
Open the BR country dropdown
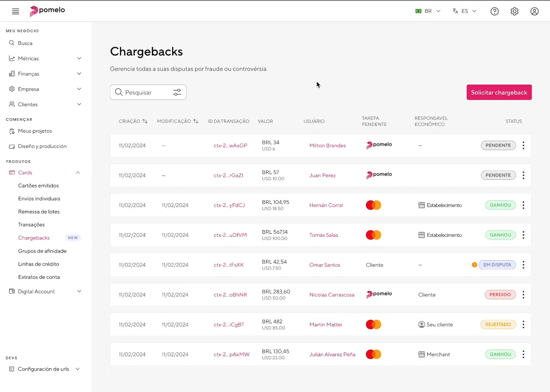click(428, 11)
